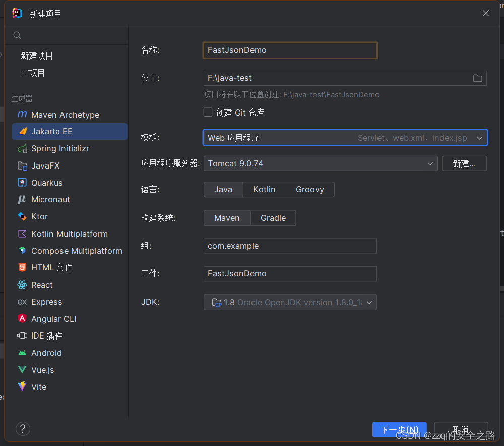504x446 pixels.
Task: Select the Quarkus generator label
Action: point(47,183)
